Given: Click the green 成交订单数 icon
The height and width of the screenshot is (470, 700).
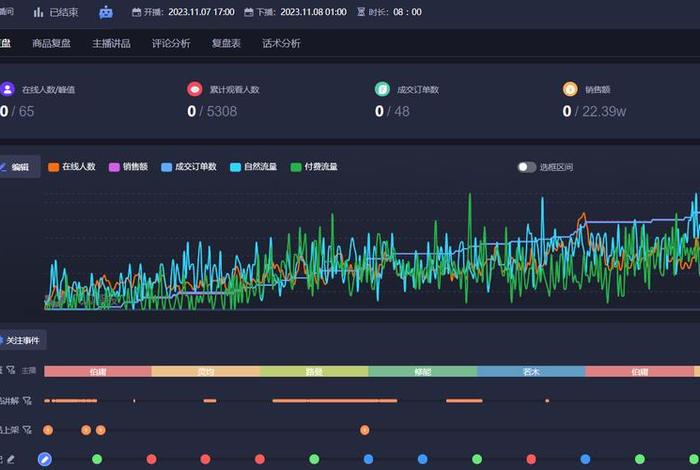Looking at the screenshot, I should coord(382,89).
